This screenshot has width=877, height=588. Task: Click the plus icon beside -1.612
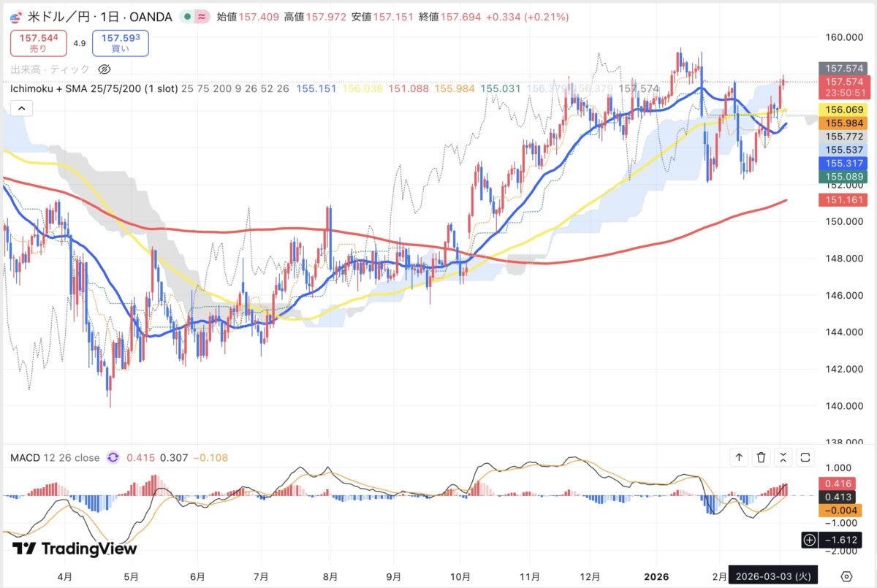click(809, 541)
